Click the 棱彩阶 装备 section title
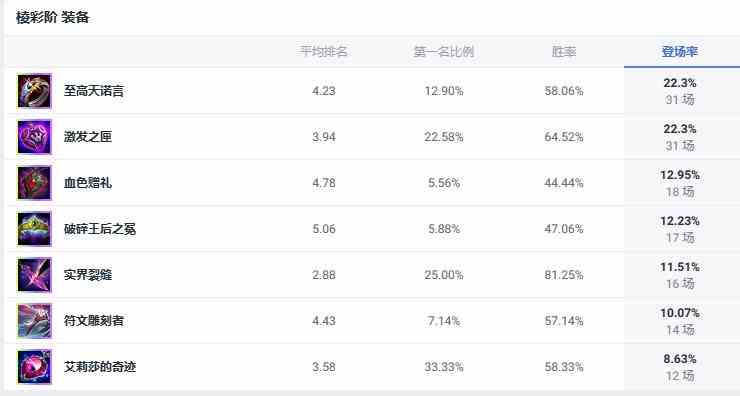740x396 pixels. 52,17
